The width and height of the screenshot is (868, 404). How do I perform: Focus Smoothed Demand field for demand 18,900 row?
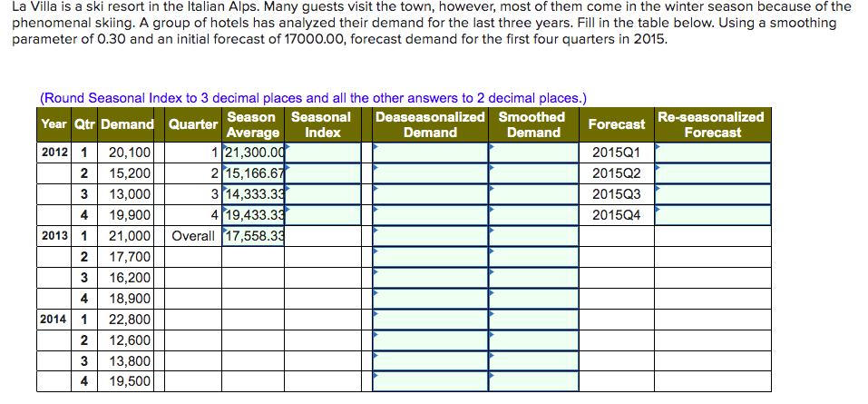tap(533, 299)
